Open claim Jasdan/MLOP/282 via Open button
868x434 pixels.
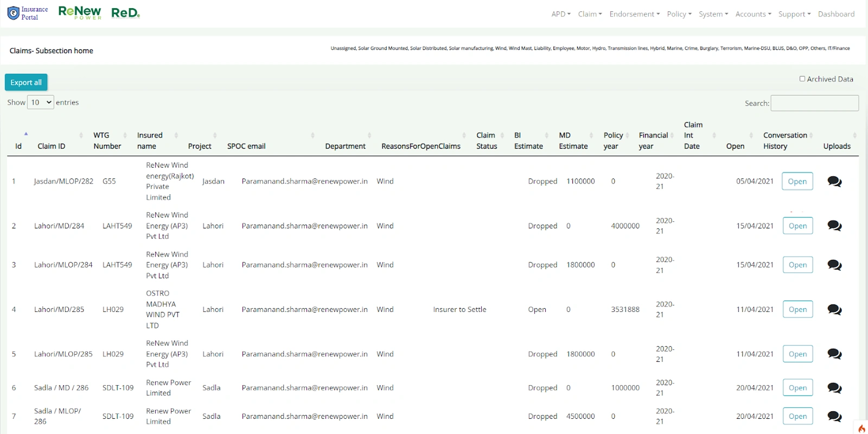click(x=797, y=181)
